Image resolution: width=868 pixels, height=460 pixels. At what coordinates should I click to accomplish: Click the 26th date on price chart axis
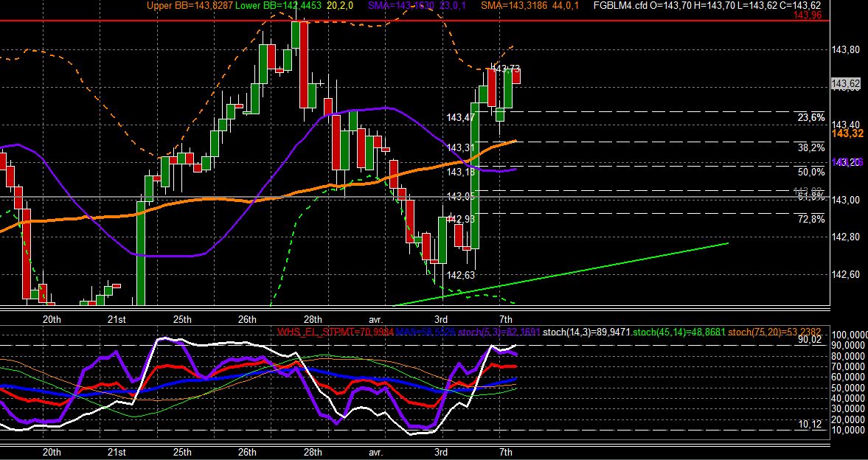point(247,319)
